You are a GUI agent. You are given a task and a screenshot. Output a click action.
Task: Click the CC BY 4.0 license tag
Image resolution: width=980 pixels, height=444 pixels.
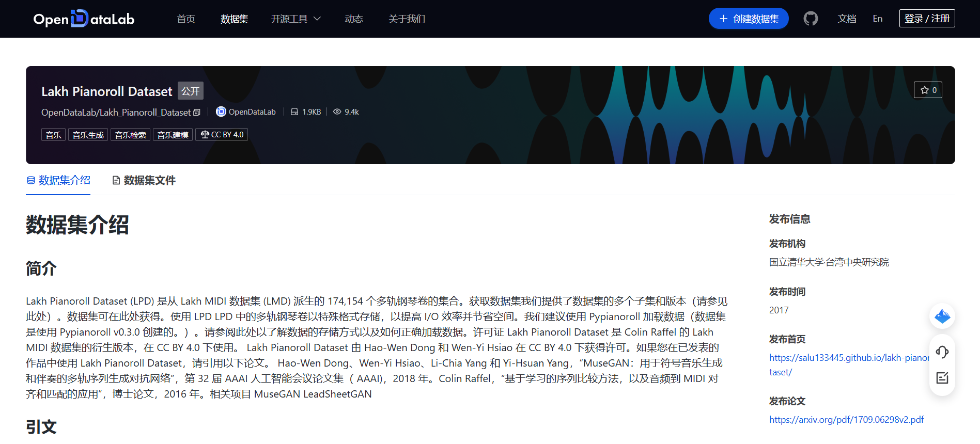coord(222,135)
